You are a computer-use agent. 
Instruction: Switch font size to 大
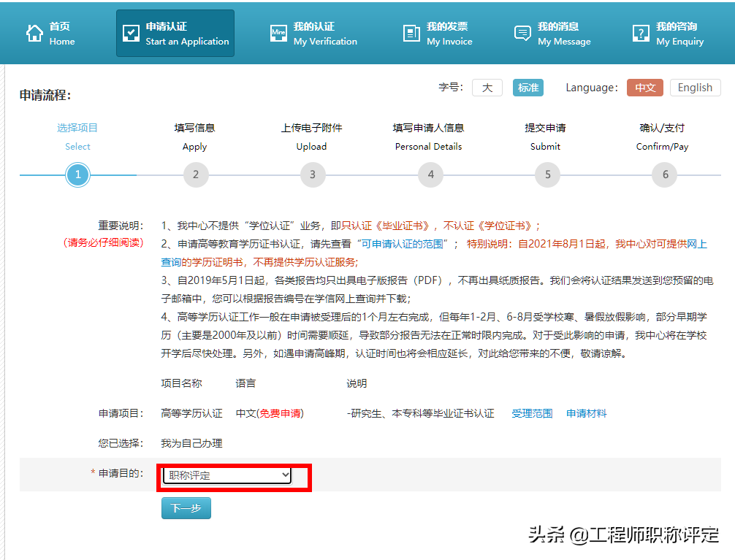pos(487,87)
